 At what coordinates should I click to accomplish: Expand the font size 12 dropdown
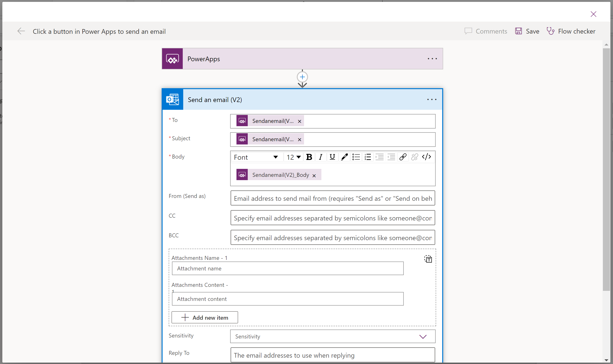[299, 157]
